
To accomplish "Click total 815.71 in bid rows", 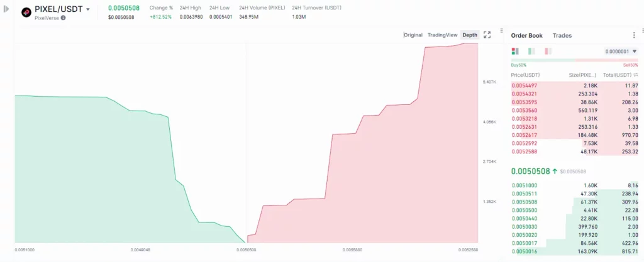I will [x=630, y=251].
